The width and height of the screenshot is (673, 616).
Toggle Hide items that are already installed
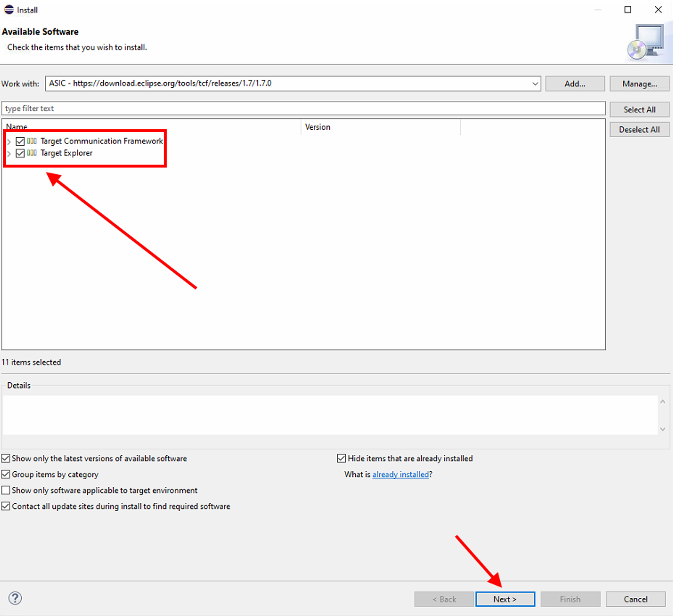pos(341,458)
